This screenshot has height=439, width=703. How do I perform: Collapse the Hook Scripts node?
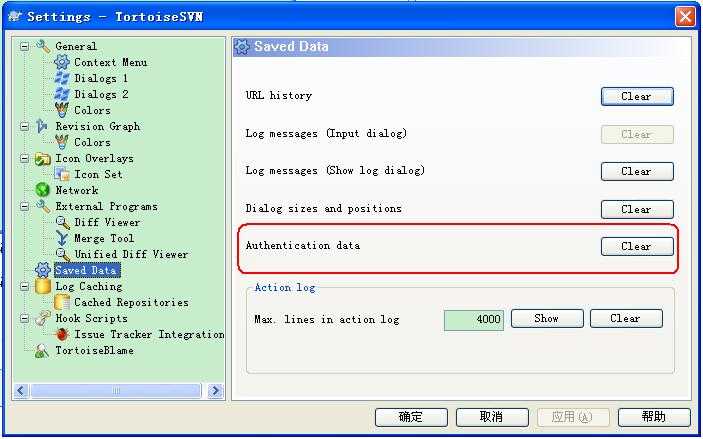click(25, 318)
